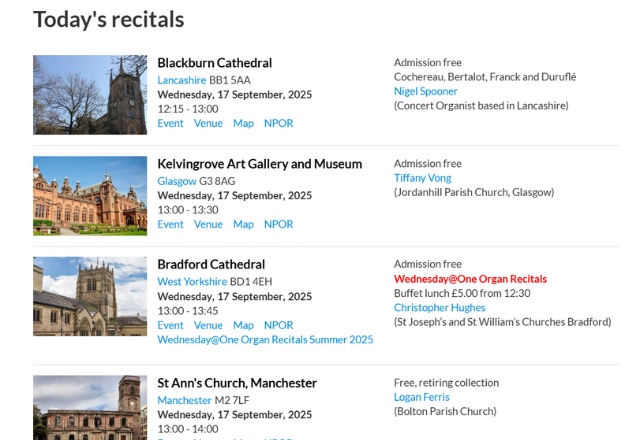Open the Glasgow location link
The width and height of the screenshot is (640, 440).
point(177,181)
